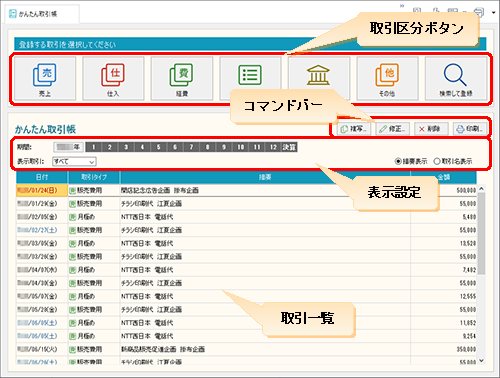This screenshot has width=500, height=378.
Task: Click the 12,555 amount cell
Action: tap(444, 296)
